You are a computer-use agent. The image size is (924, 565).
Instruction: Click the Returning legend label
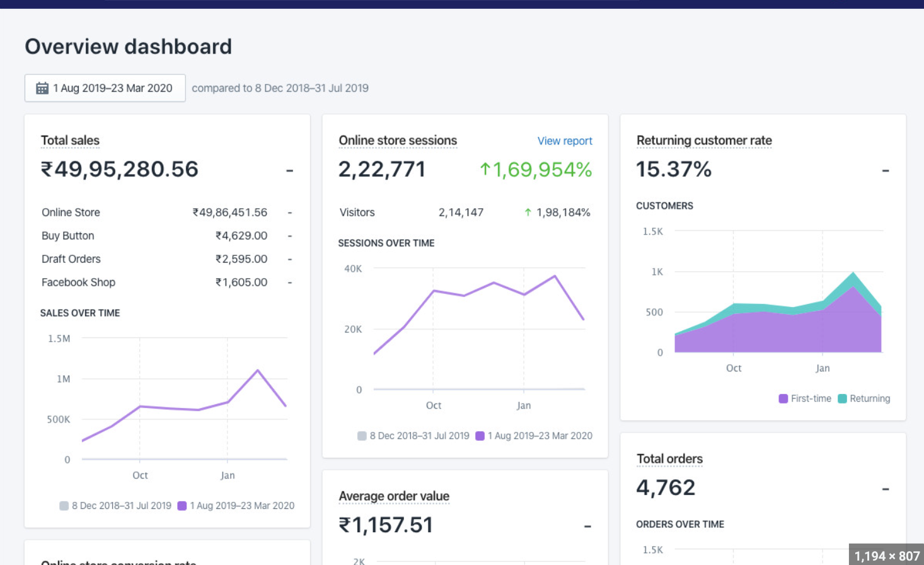click(870, 399)
